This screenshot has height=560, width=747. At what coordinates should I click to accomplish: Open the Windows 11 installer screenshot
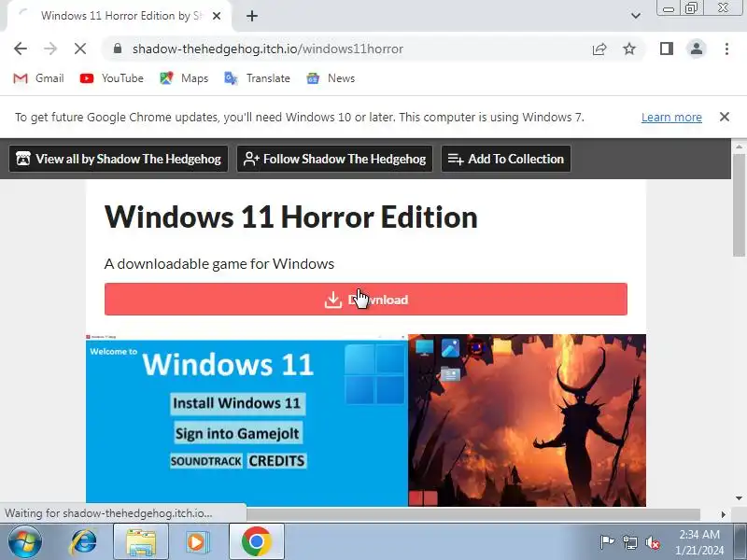[247, 420]
